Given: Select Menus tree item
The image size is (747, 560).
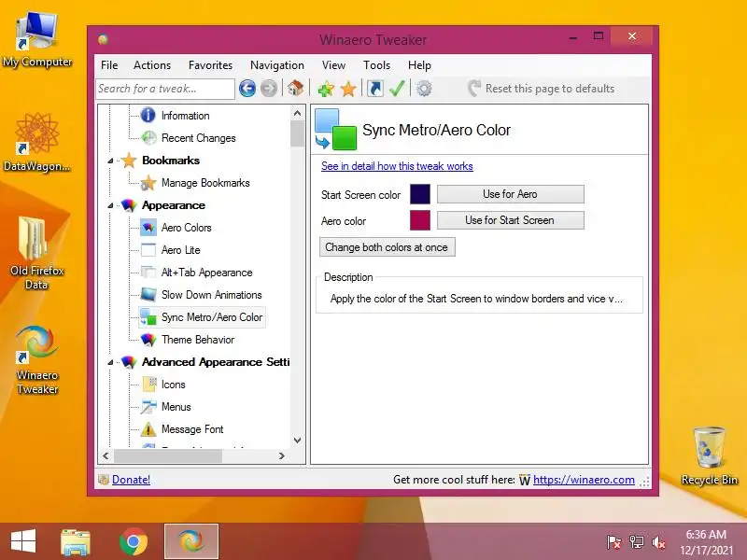Looking at the screenshot, I should (176, 407).
